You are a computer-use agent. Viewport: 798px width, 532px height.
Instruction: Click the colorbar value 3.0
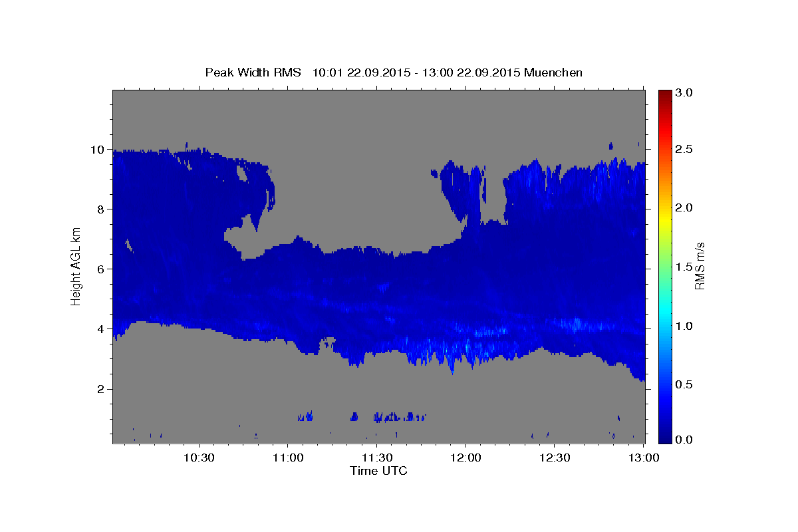point(685,92)
